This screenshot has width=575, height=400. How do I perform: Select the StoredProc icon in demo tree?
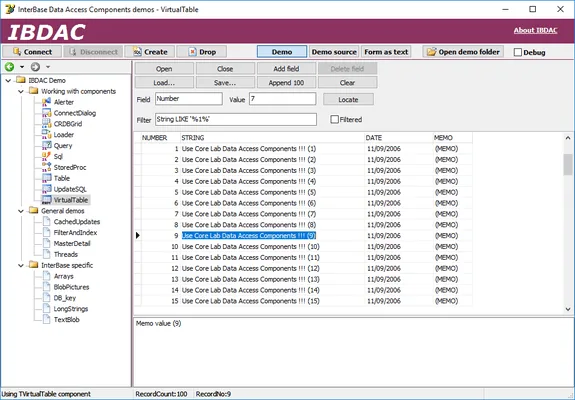[x=47, y=167]
